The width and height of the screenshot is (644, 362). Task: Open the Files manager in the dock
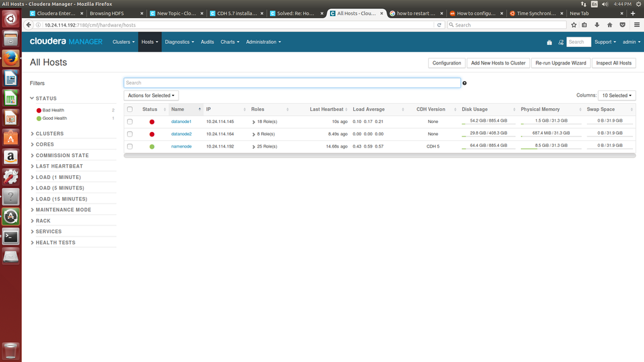pos(11,39)
